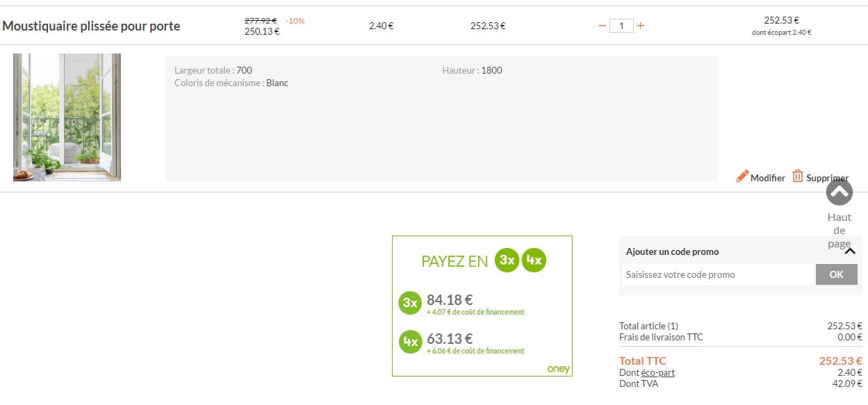
Task: Click the 4x badge beside PAYEZ EN
Action: (534, 261)
